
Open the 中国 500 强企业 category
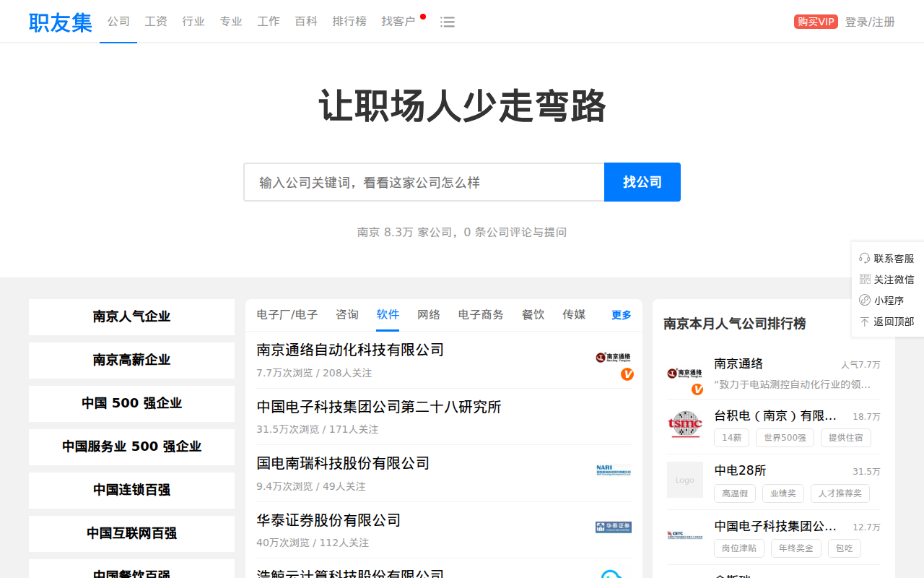131,404
